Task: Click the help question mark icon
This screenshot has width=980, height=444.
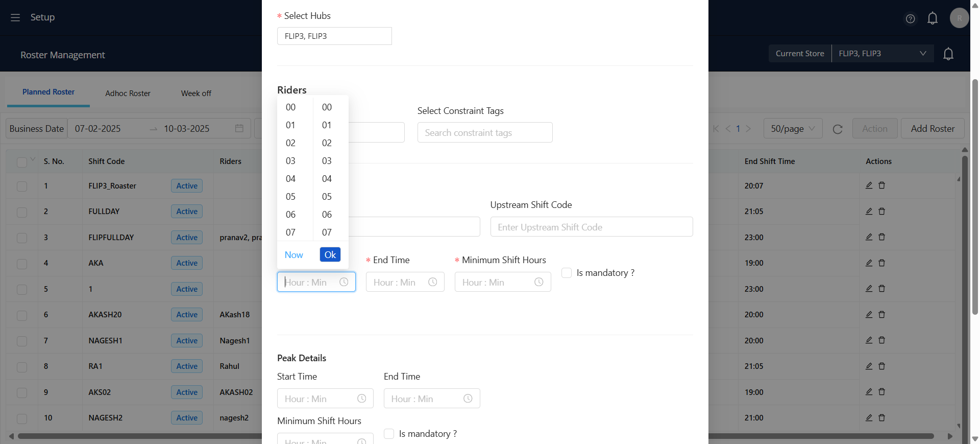Action: pos(910,19)
